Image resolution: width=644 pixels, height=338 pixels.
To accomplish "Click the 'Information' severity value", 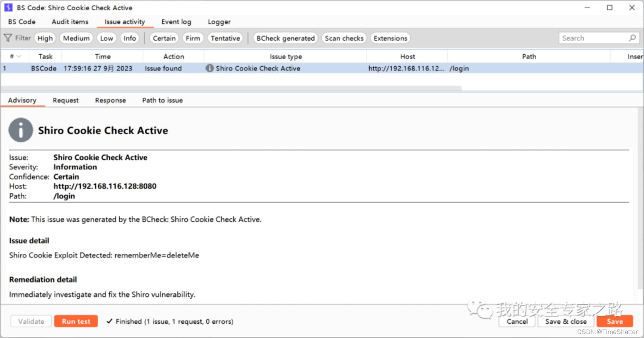I will pos(75,167).
